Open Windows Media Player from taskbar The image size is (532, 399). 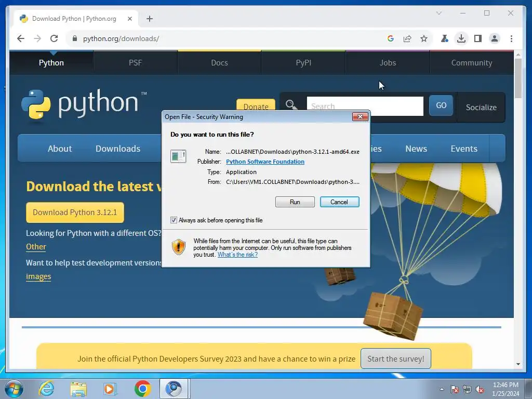click(x=110, y=389)
